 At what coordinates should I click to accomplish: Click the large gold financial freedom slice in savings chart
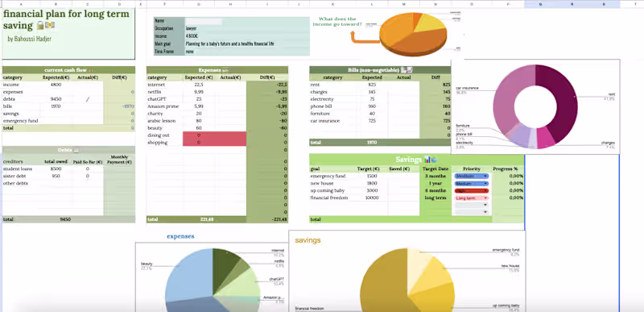tap(382, 284)
